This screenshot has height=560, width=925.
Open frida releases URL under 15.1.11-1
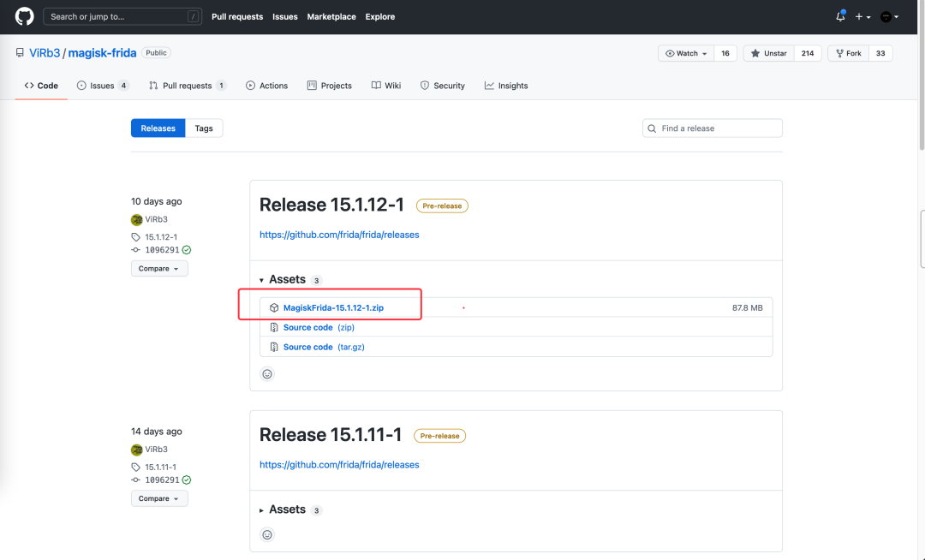[339, 464]
